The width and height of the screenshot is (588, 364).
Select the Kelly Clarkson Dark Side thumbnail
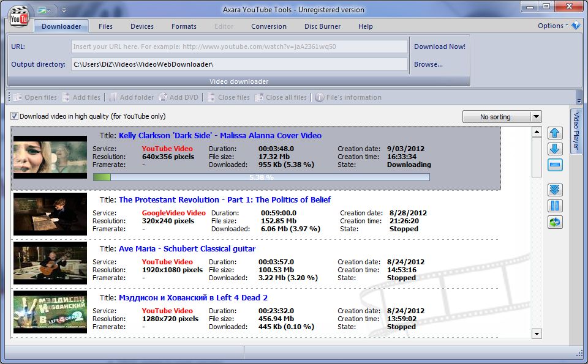point(50,157)
